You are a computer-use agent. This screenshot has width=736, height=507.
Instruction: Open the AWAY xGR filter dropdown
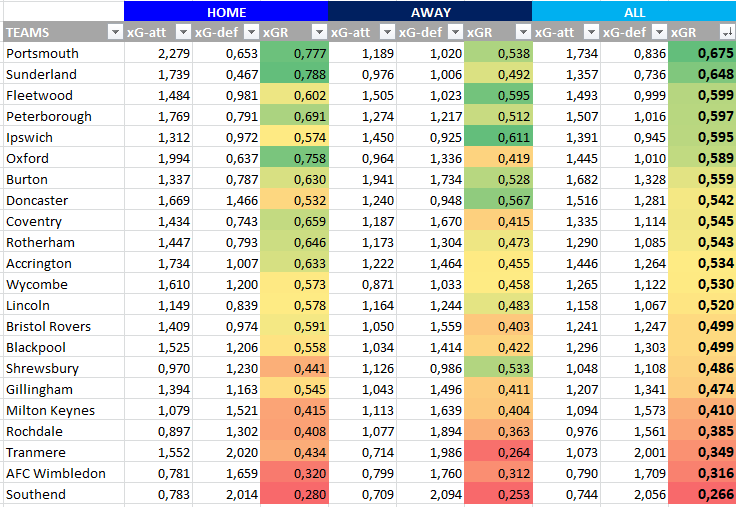(523, 32)
